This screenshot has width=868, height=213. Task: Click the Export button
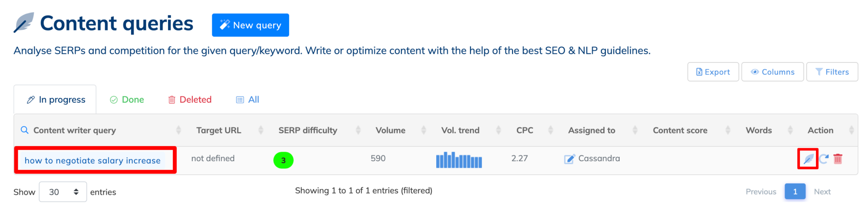pos(713,72)
